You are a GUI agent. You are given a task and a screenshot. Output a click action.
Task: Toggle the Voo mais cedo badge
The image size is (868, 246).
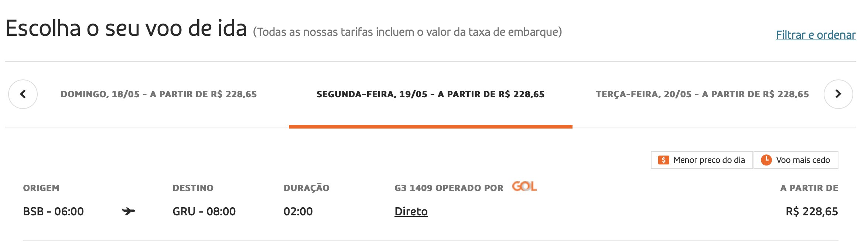click(796, 160)
